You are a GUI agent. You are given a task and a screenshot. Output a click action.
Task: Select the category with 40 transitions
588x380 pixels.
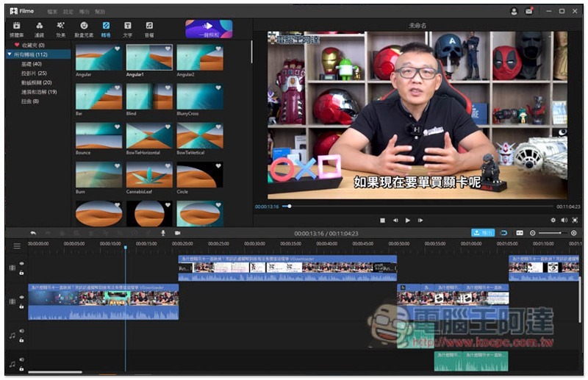[x=32, y=64]
